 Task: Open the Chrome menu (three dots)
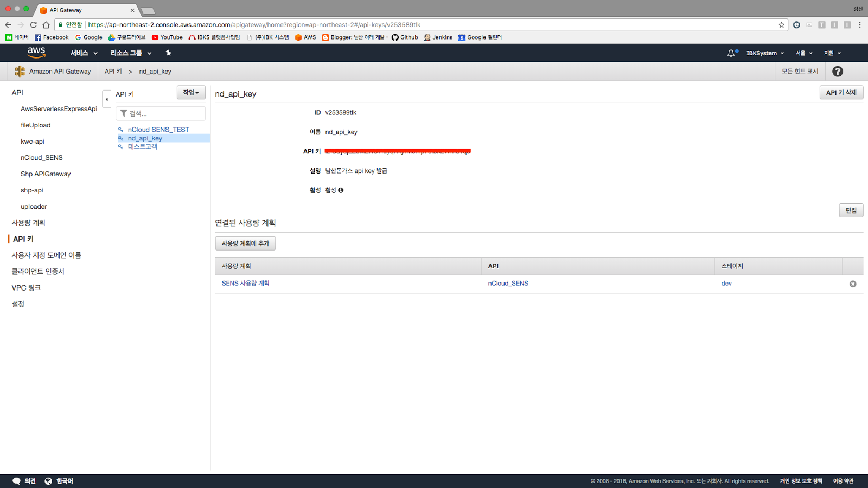(860, 25)
